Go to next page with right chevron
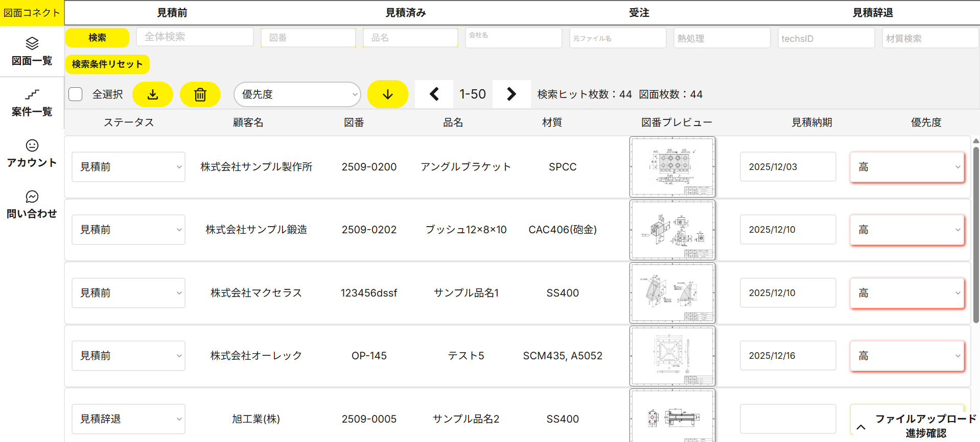 coord(511,94)
